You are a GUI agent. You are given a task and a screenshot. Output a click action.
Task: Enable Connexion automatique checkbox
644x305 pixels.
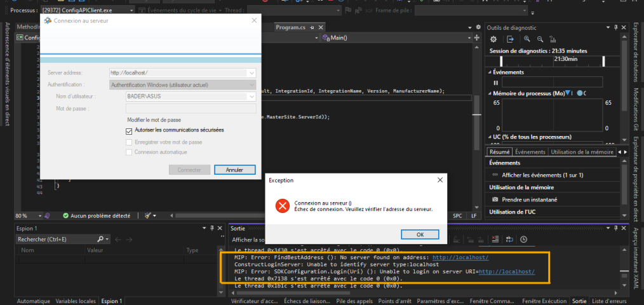[130, 152]
